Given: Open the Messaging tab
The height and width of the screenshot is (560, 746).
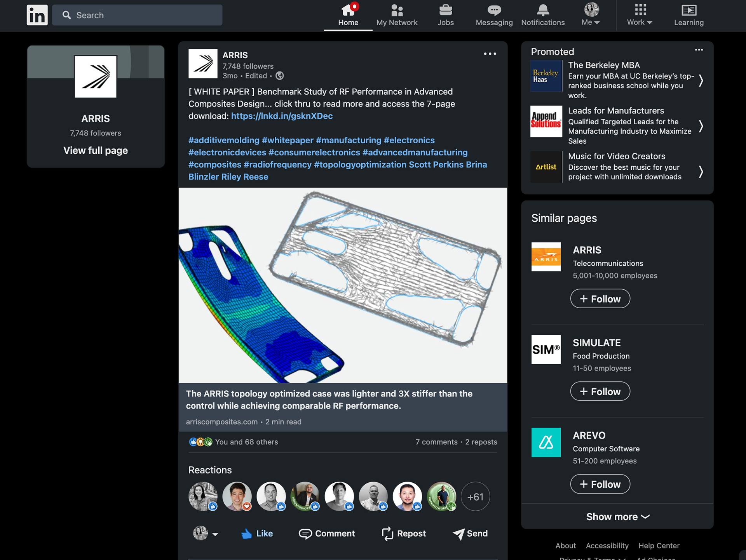Looking at the screenshot, I should tap(494, 15).
